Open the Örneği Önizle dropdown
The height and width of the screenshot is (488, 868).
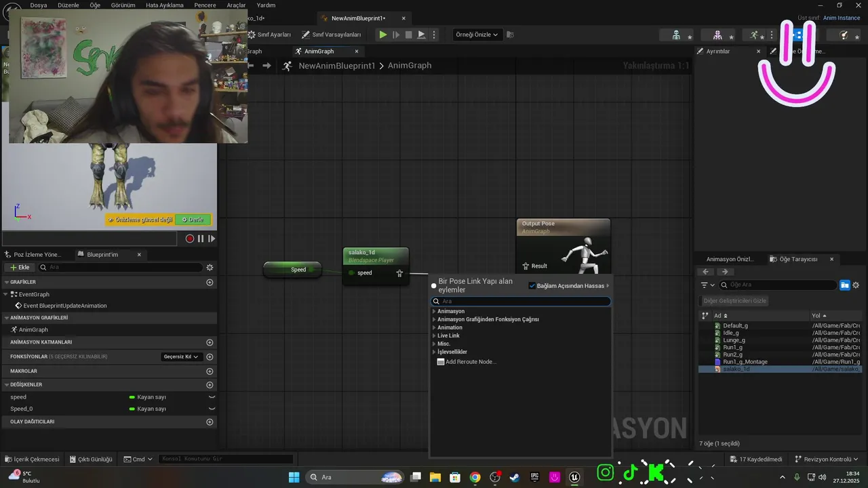[477, 35]
